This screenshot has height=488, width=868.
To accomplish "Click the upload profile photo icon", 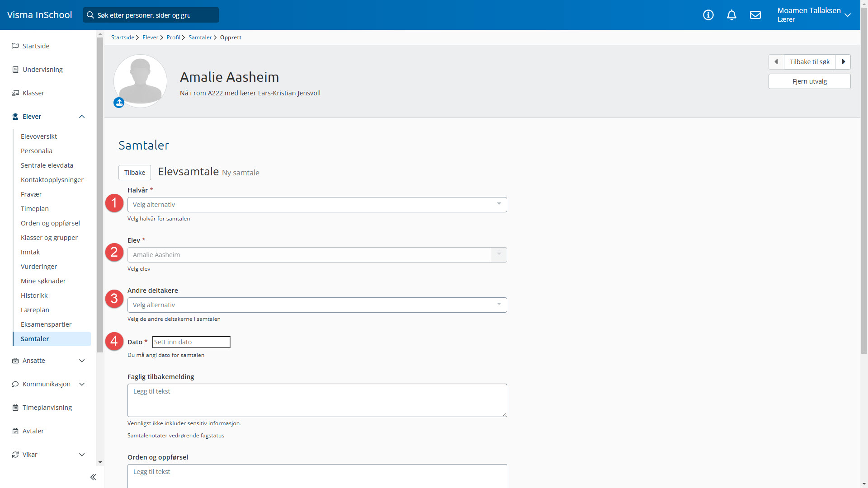I will click(119, 103).
